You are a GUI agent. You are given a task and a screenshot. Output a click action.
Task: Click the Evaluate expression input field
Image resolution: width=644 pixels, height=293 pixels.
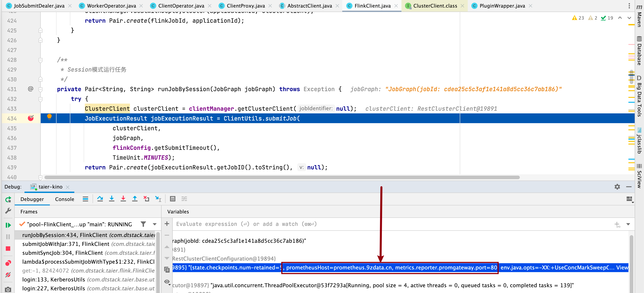click(x=393, y=224)
